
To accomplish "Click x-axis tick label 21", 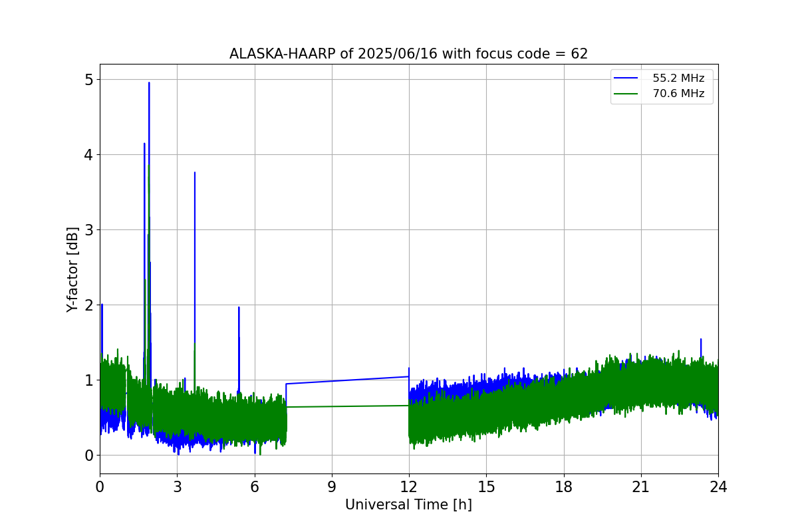I will (640, 486).
